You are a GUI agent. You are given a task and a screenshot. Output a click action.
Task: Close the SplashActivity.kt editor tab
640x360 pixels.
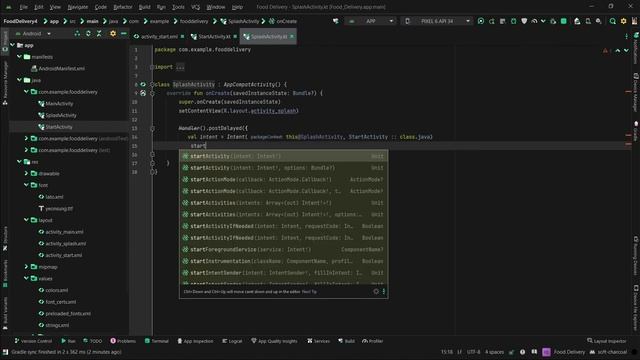(x=292, y=36)
